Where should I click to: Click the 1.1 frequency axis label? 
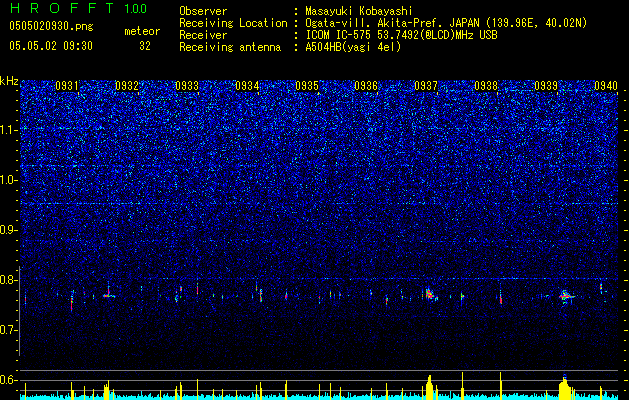click(8, 130)
